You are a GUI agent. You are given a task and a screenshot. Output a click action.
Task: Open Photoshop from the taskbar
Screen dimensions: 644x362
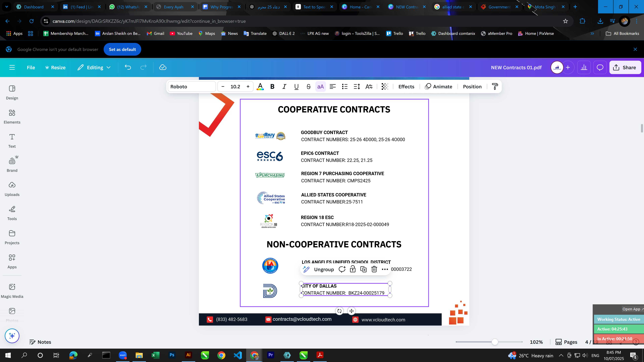(x=172, y=355)
